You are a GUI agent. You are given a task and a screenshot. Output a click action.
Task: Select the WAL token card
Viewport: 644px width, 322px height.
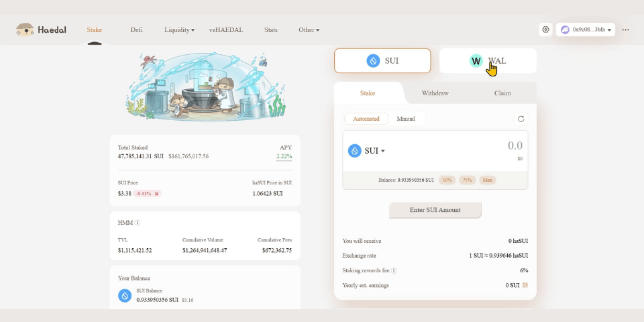(x=488, y=61)
